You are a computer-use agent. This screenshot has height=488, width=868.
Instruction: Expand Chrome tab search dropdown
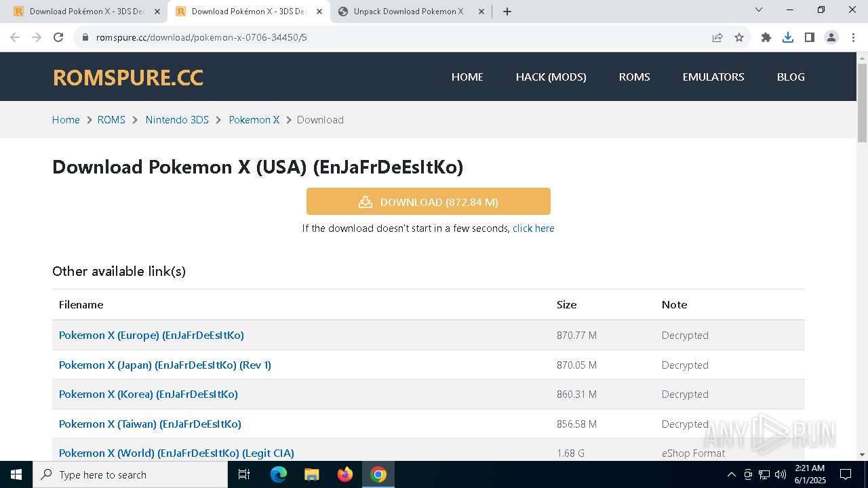759,10
